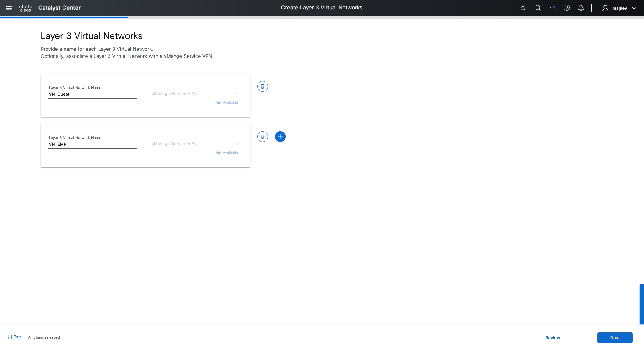Screen dimensions: 644x349
Task: Click the Cisco logo
Action: pyautogui.click(x=25, y=8)
